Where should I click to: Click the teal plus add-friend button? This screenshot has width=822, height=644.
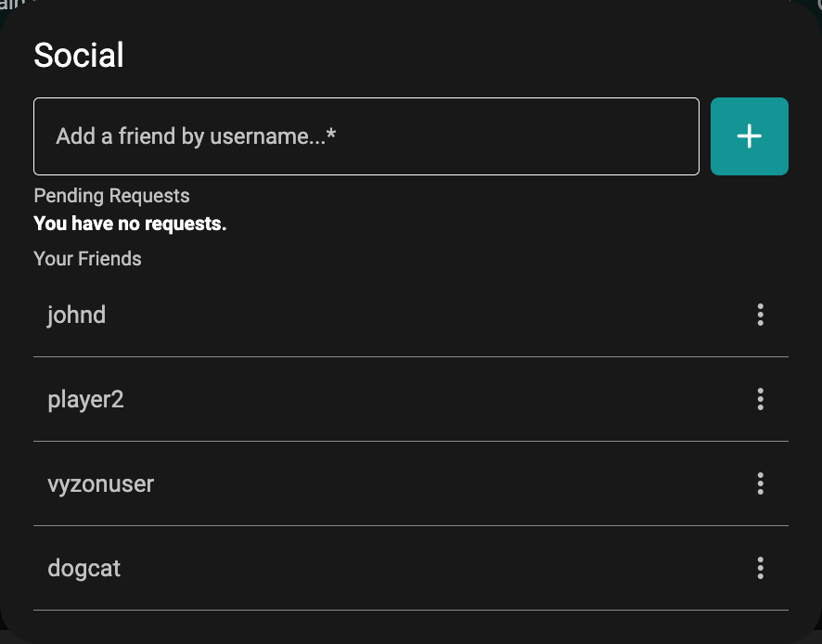click(749, 136)
